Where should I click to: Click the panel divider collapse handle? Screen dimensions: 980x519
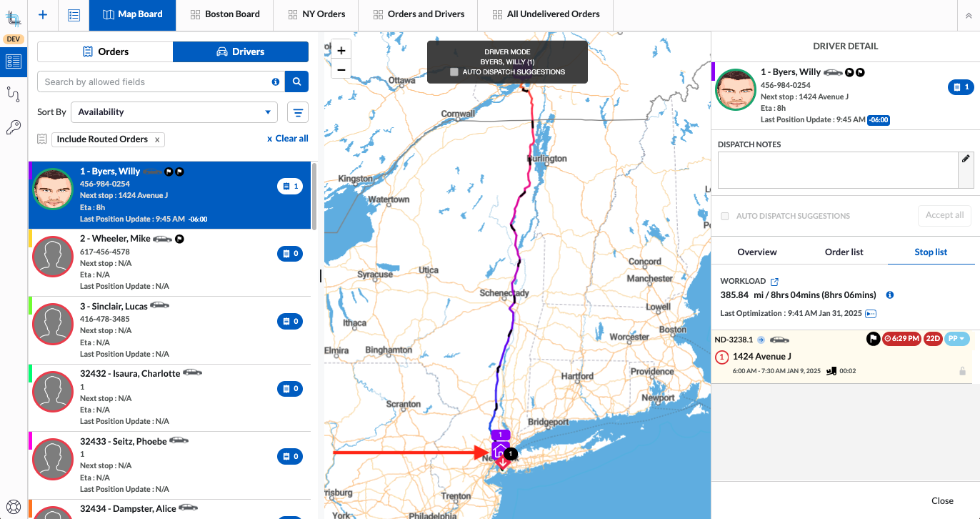coord(321,275)
